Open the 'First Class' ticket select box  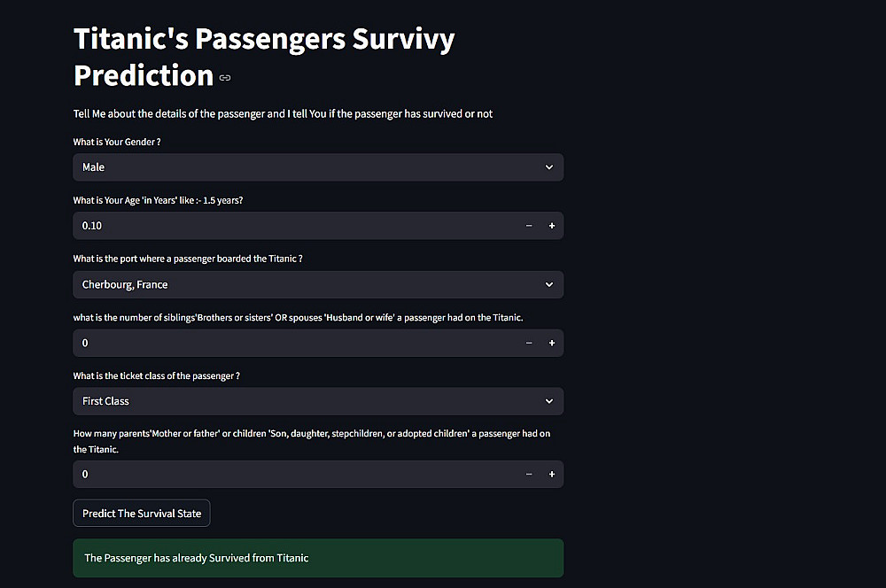[x=301, y=401]
